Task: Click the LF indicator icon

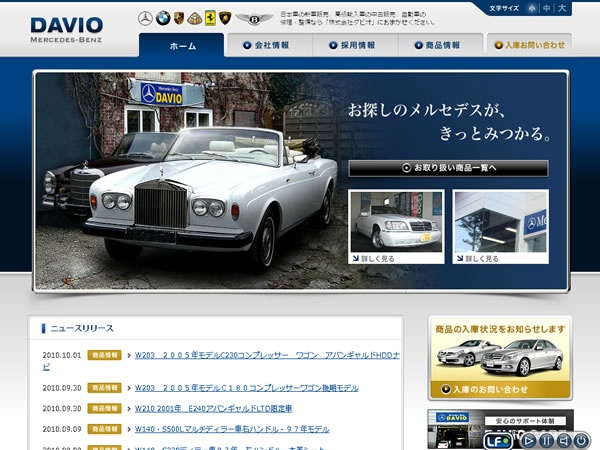Action: tap(497, 441)
